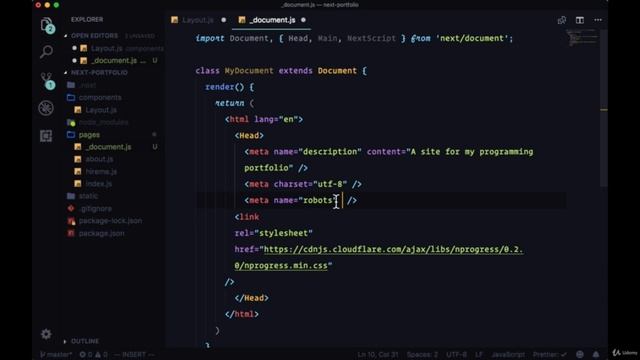Viewport: 640px width, 360px height.
Task: Open Layout.js under the components folder
Action: (x=101, y=110)
